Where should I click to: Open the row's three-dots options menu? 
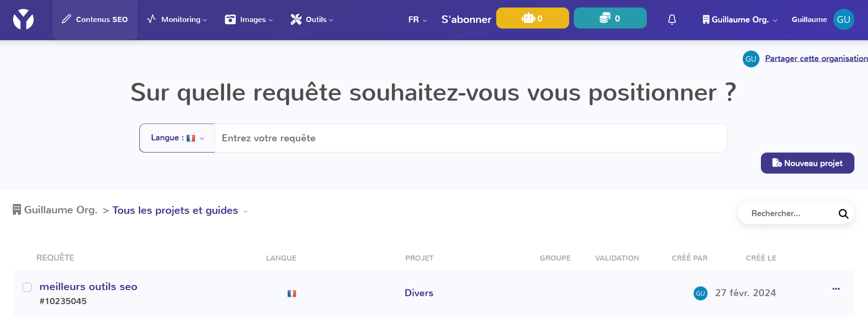pyautogui.click(x=836, y=289)
